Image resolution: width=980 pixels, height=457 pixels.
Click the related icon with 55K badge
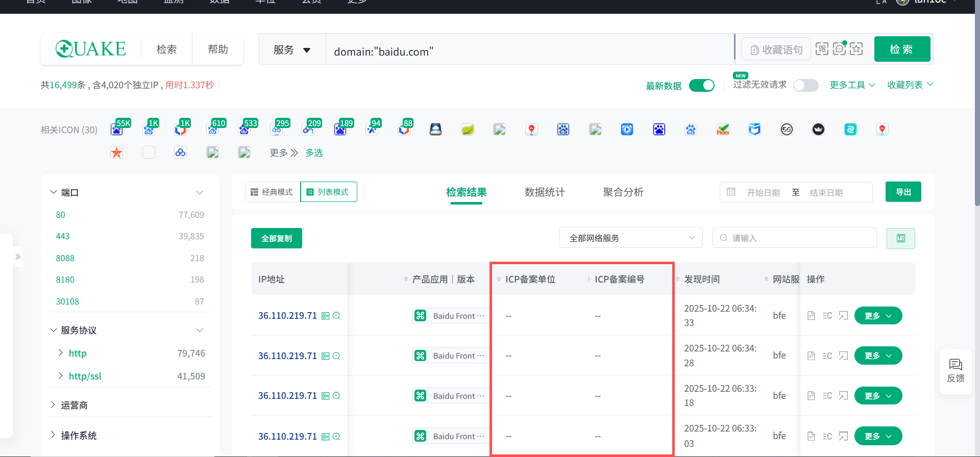(117, 130)
